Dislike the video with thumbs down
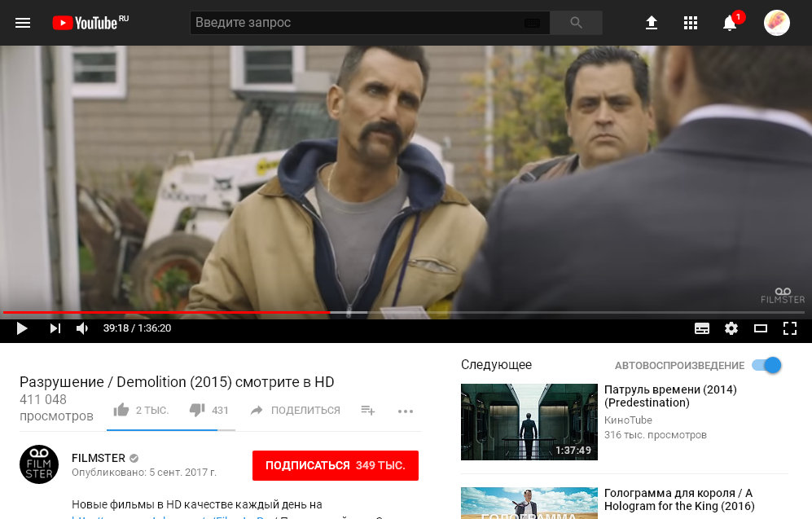Image resolution: width=812 pixels, height=519 pixels. (x=208, y=410)
